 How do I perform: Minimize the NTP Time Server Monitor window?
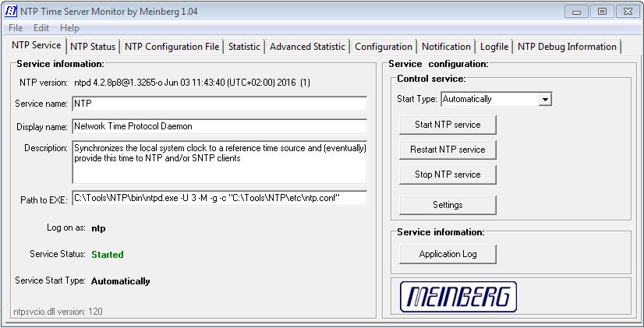pyautogui.click(x=576, y=12)
